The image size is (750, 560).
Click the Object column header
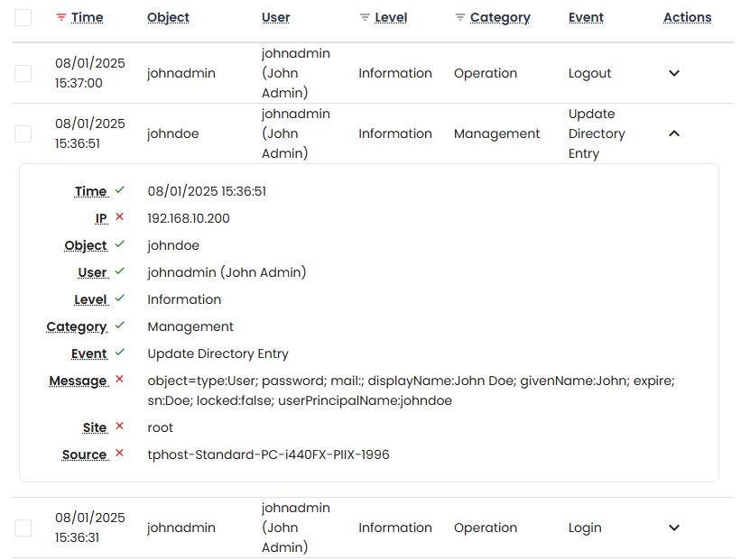coord(168,17)
